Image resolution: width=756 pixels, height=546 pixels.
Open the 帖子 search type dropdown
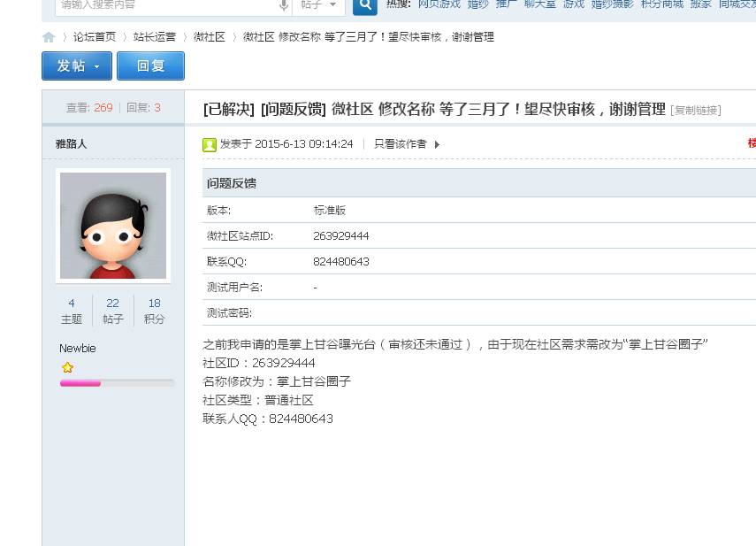318,5
